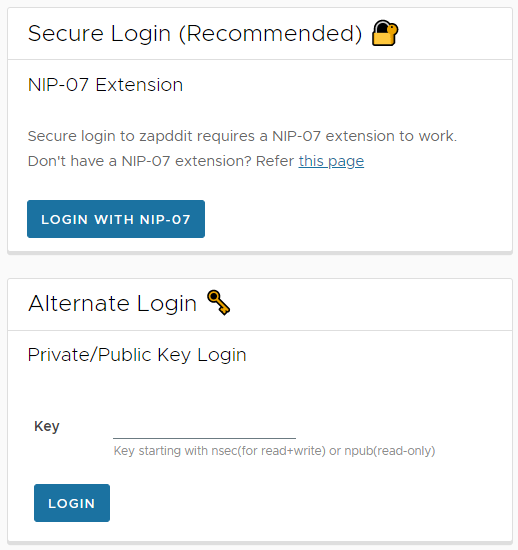Screen dimensions: 518x550
Task: Click the Private/Public Key Login subheading
Action: click(137, 355)
